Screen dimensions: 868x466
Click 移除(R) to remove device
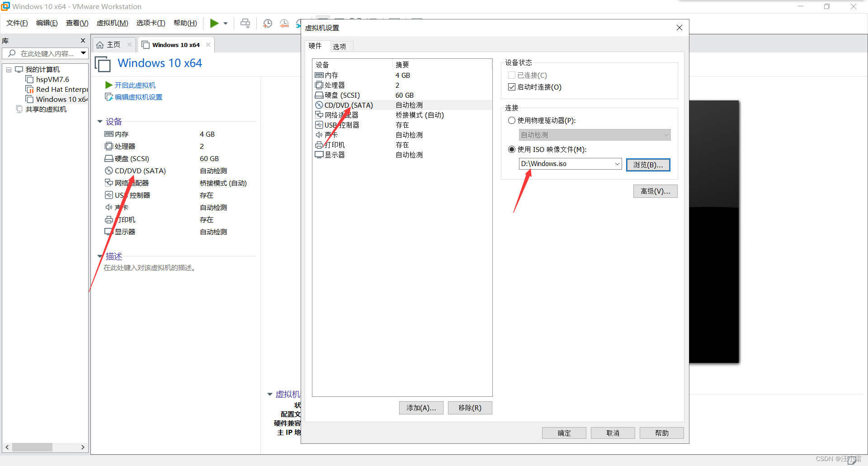coord(470,408)
